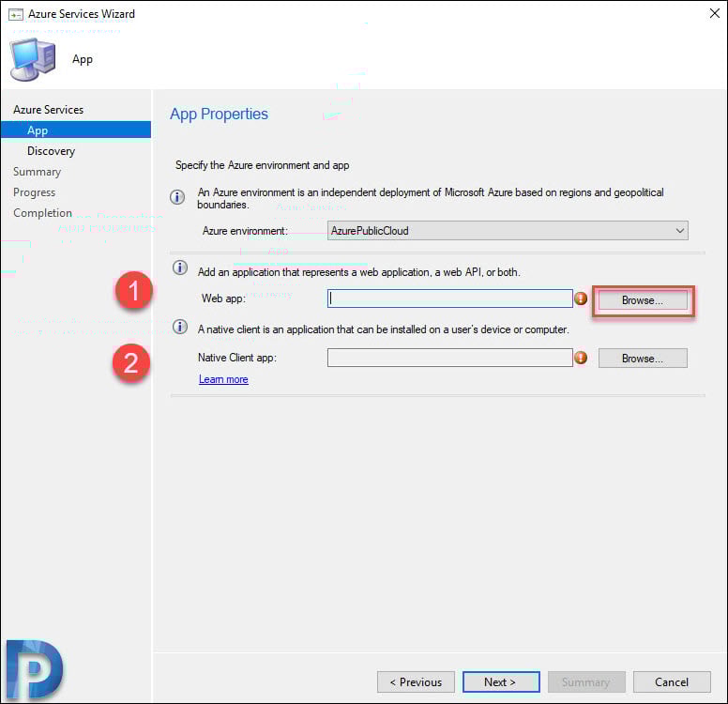Cancel the wizard
This screenshot has height=704, width=728.
pos(672,681)
